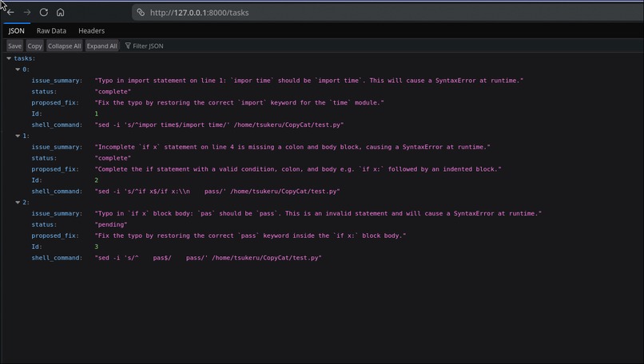Select issue_summary about pas typo

point(318,213)
